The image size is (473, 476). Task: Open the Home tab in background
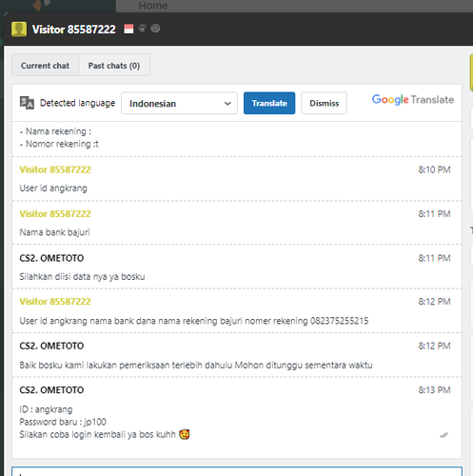click(153, 6)
